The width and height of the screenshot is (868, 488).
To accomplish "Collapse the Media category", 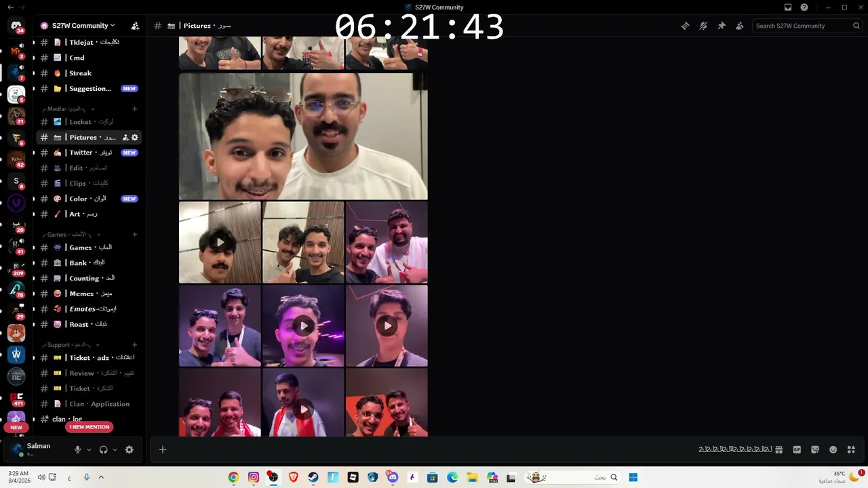I will [68, 109].
